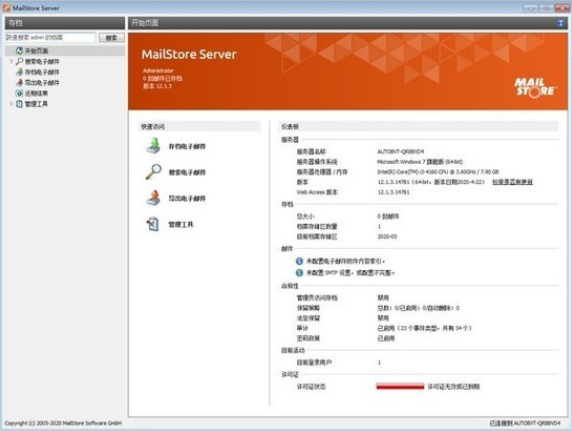Select 开始页面 tree item label

coord(36,51)
